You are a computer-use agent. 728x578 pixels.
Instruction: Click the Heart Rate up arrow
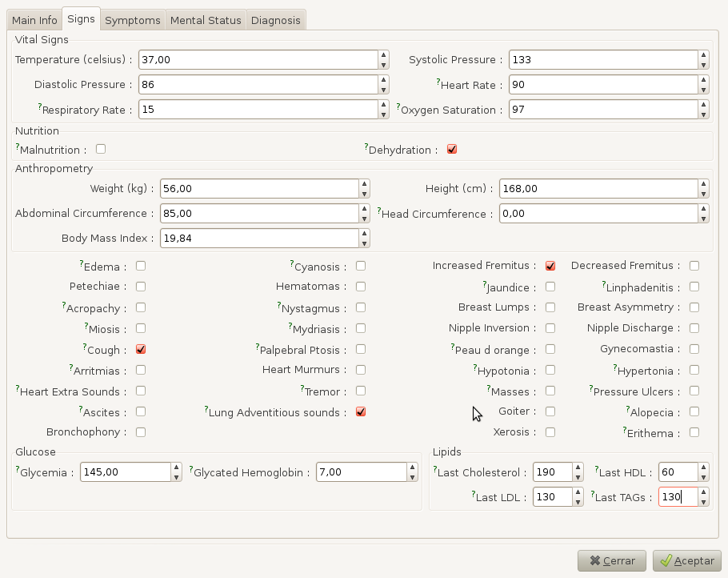tap(703, 80)
